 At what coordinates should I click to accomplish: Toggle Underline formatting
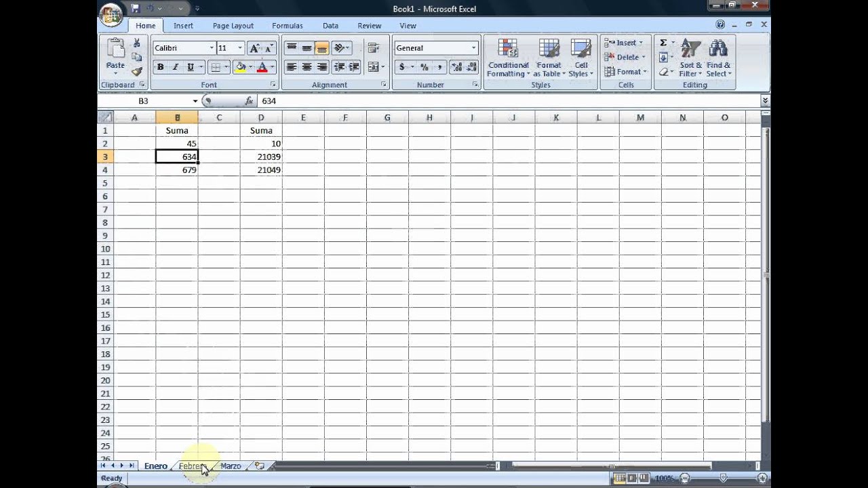tap(191, 67)
